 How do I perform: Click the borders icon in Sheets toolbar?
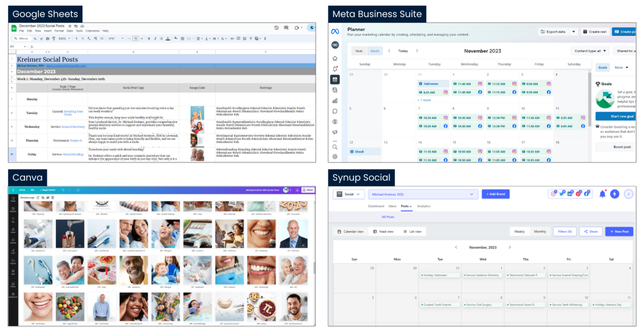[x=182, y=38]
